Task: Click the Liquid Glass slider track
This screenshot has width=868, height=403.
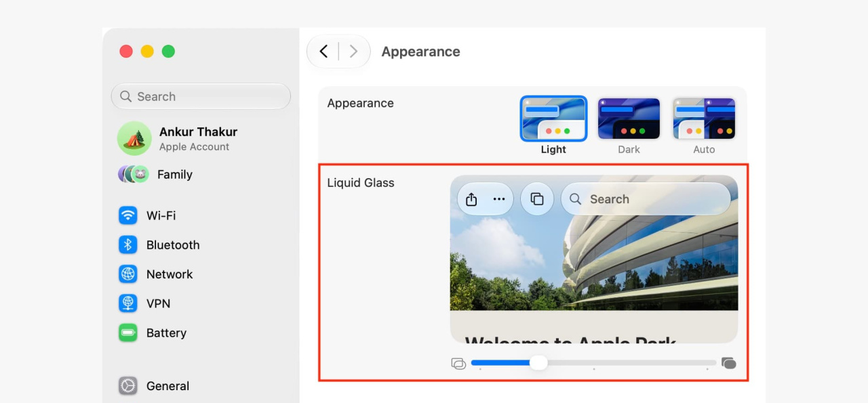Action: tap(593, 363)
